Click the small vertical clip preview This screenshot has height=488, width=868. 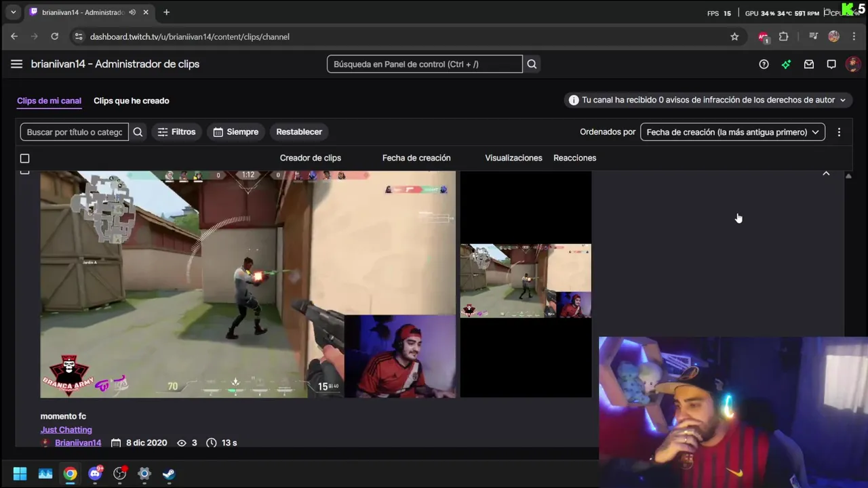[526, 284]
